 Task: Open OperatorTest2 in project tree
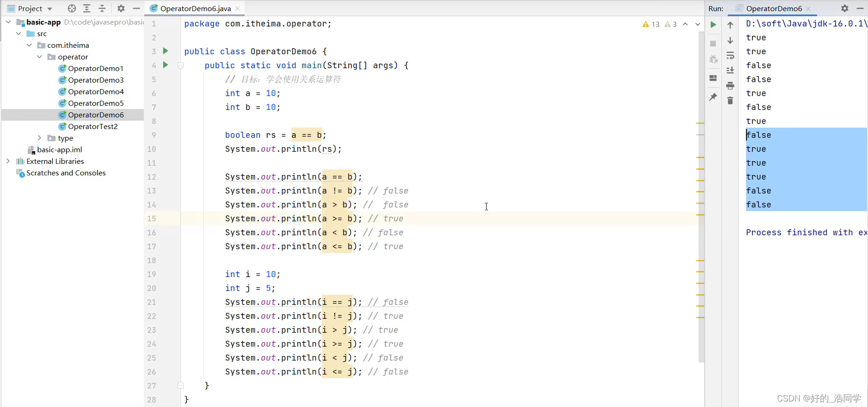pyautogui.click(x=93, y=126)
